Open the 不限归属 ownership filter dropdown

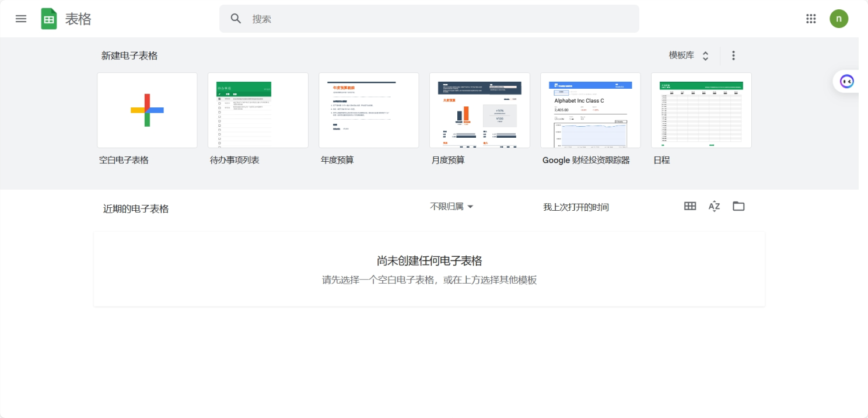451,206
